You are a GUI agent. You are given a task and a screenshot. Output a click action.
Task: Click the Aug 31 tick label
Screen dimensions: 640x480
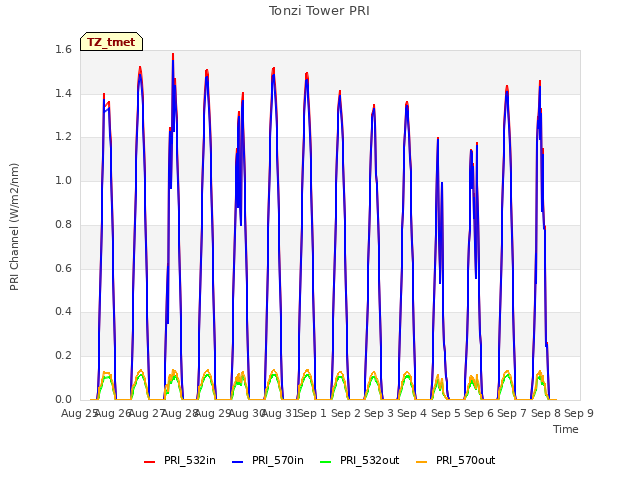280,413
